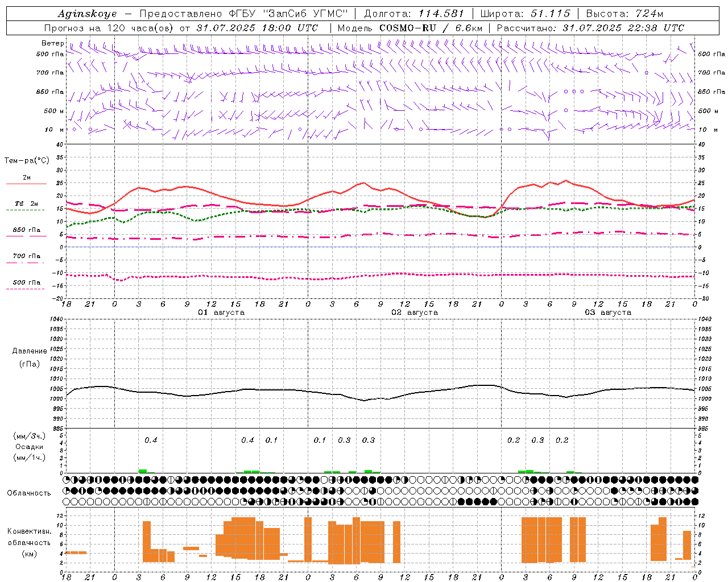Click the (гПа) unit under Давление
This screenshot has width=728, height=582.
pos(30,364)
